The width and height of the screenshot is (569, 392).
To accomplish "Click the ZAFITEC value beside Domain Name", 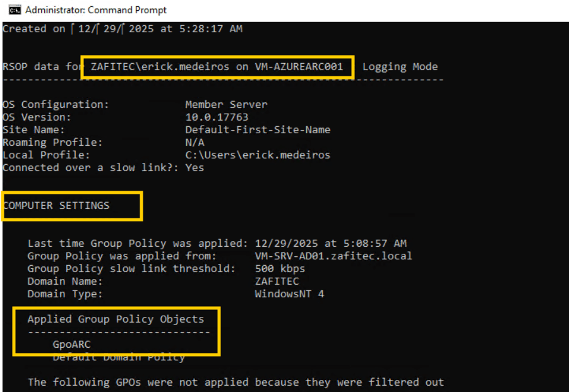I will [277, 282].
